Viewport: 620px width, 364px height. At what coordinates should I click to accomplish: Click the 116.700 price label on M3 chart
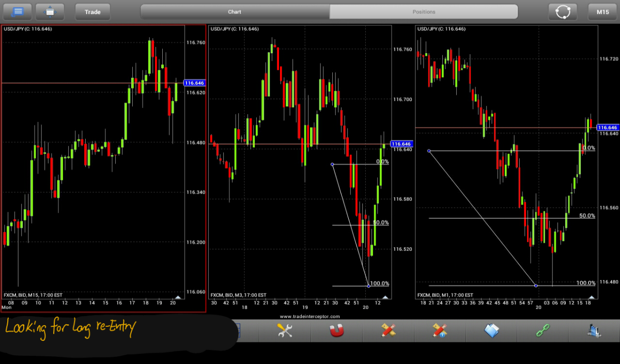tap(402, 99)
